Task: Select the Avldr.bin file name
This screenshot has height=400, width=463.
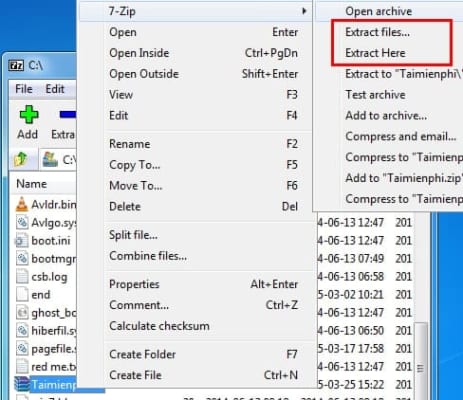Action: [x=54, y=204]
